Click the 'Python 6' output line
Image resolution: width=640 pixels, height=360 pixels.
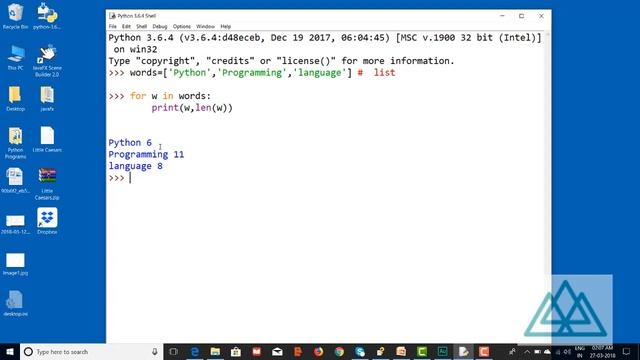tap(130, 143)
